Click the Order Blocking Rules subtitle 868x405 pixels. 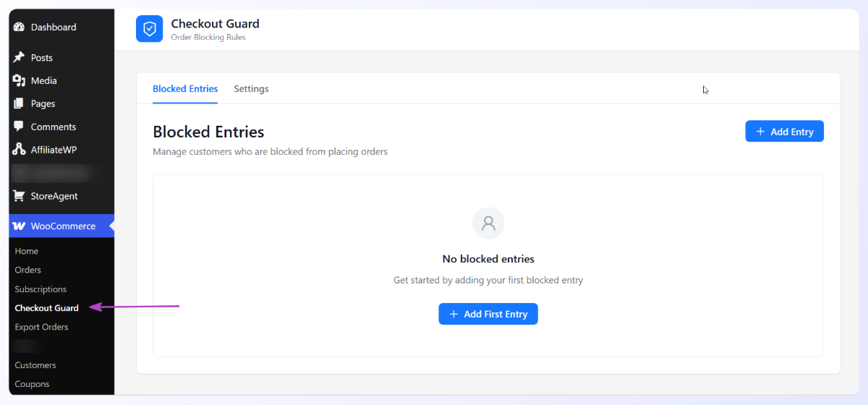208,38
